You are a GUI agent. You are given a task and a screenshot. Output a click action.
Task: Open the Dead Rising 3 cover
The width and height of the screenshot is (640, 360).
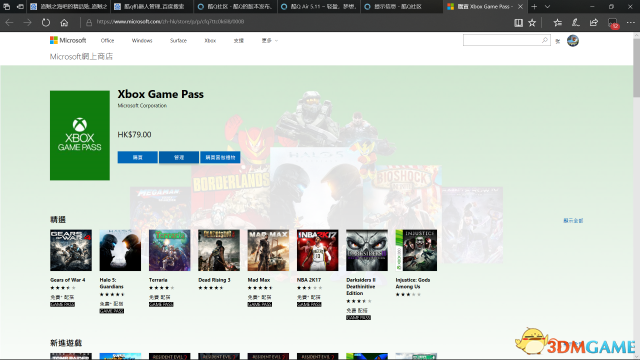pyautogui.click(x=219, y=250)
